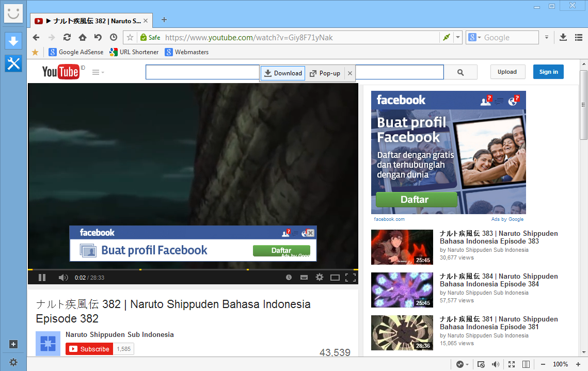This screenshot has width=588, height=371.
Task: Open the bookmarks star in bookmarks bar
Action: click(35, 52)
